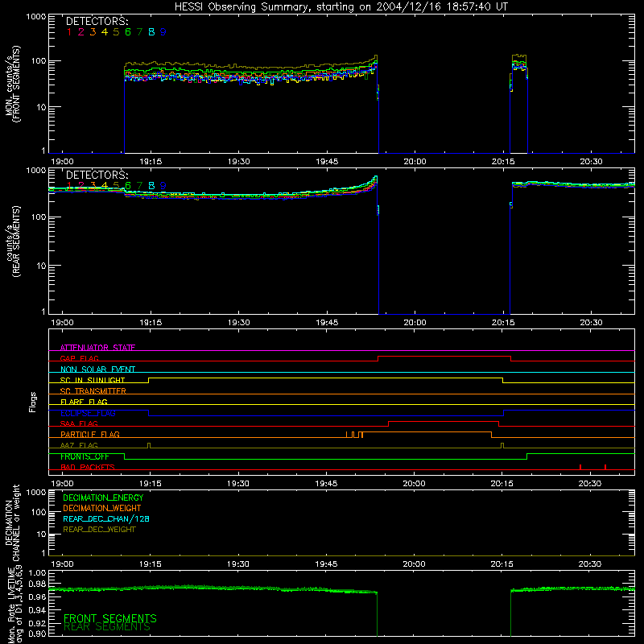644x644 pixels.
Task: Select yellow detector 4 in front segments legend
Action: point(105,32)
